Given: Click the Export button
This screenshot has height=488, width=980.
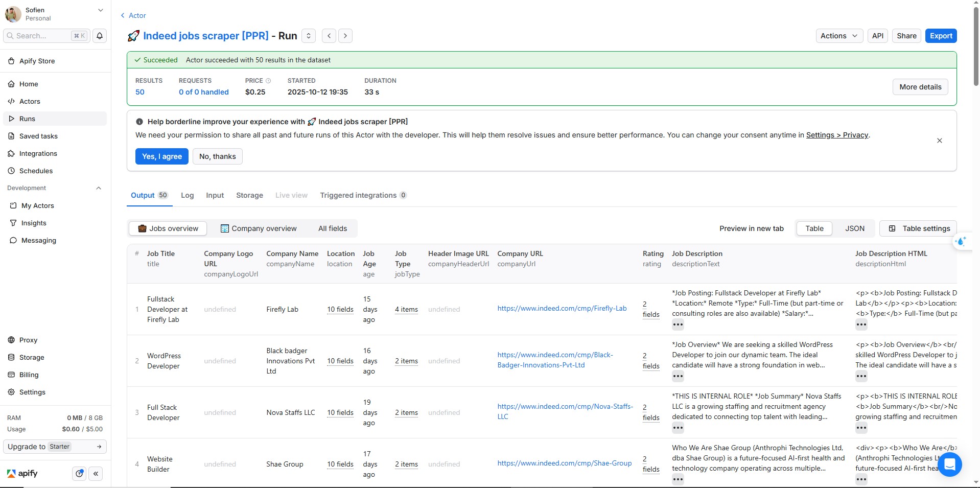Looking at the screenshot, I should 941,36.
